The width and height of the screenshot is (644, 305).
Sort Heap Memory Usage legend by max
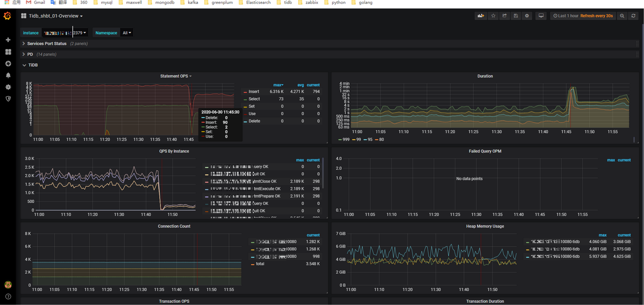point(603,235)
